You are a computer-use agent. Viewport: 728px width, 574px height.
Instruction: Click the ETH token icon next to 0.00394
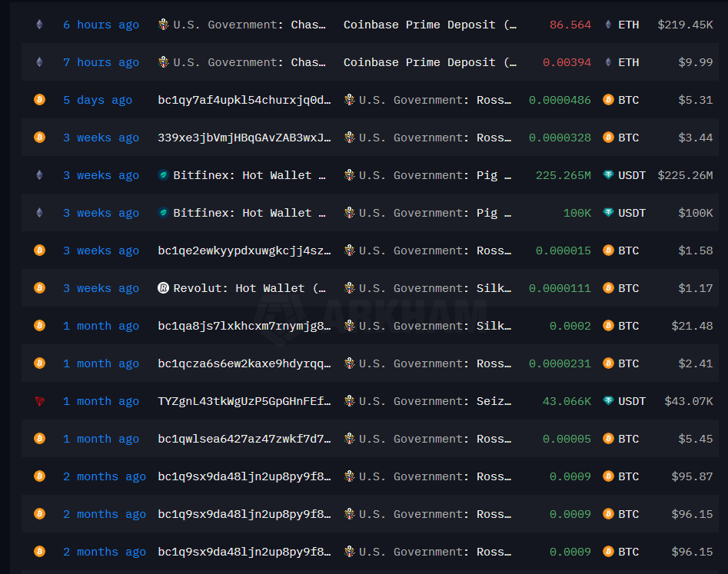608,62
